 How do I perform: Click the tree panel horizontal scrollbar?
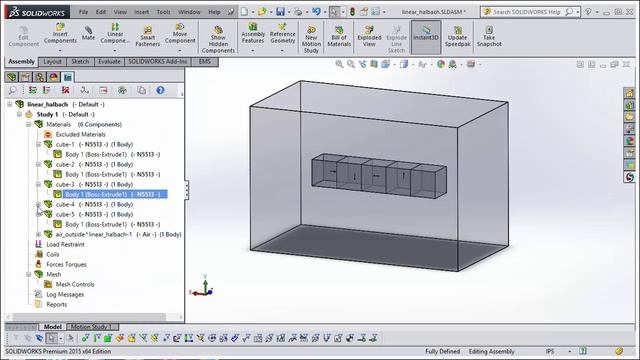click(x=89, y=317)
